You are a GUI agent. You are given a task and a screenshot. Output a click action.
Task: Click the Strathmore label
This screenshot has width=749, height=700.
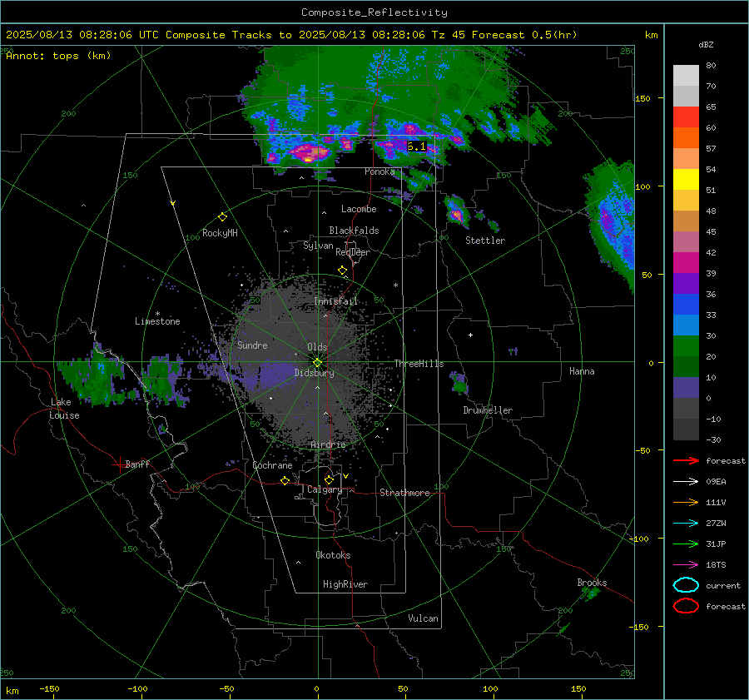(x=404, y=493)
